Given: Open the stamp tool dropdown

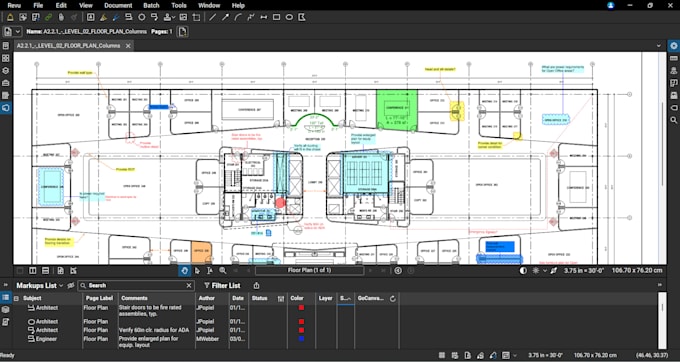Looking at the screenshot, I should pyautogui.click(x=174, y=18).
